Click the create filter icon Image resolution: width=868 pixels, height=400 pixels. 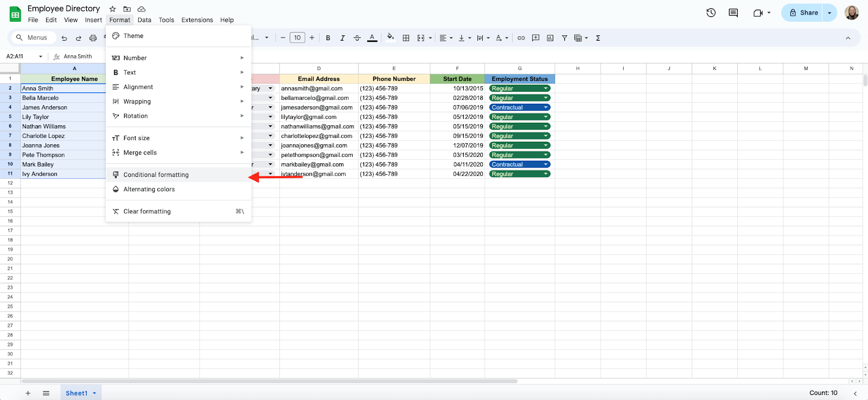(x=565, y=38)
